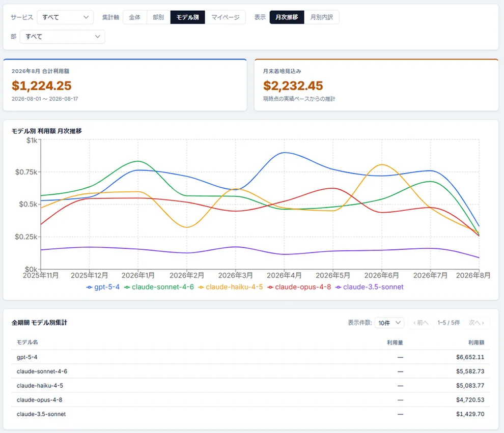The image size is (504, 433).
Task: Select the モデル別 aggregation tab
Action: 187,17
